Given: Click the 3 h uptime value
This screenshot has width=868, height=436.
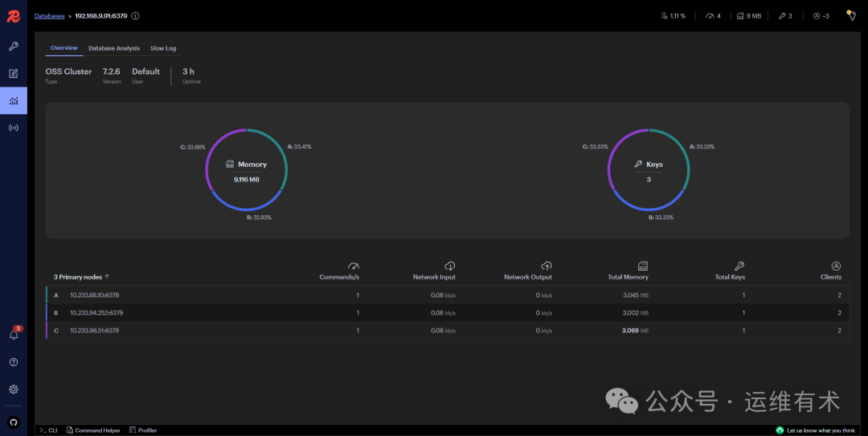Looking at the screenshot, I should 188,71.
